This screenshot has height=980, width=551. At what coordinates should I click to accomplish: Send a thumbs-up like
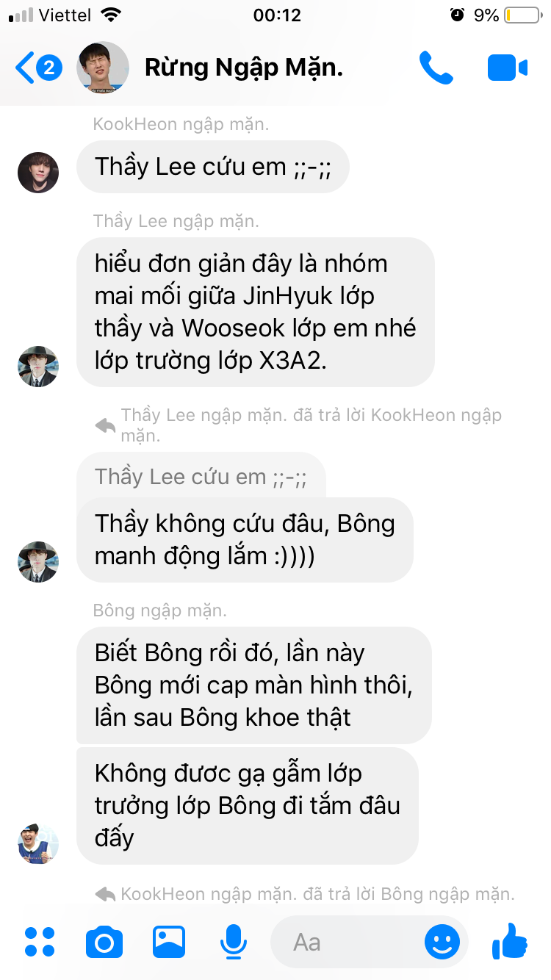(510, 940)
